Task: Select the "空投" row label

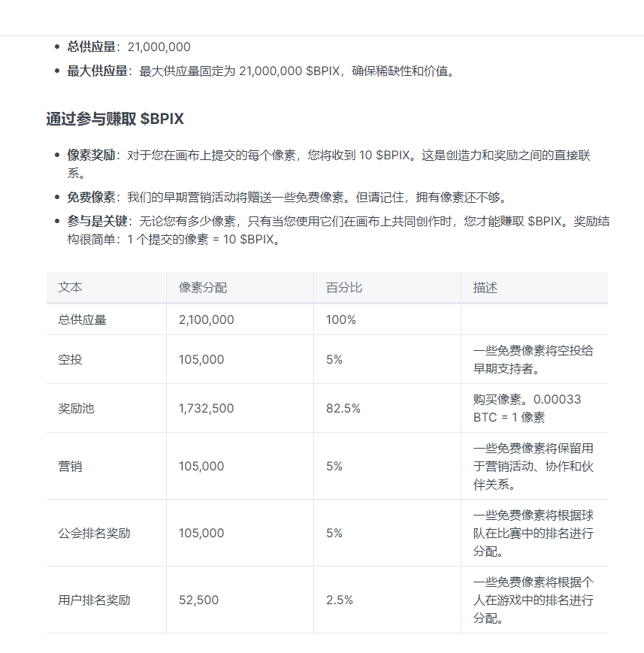Action: (x=71, y=359)
